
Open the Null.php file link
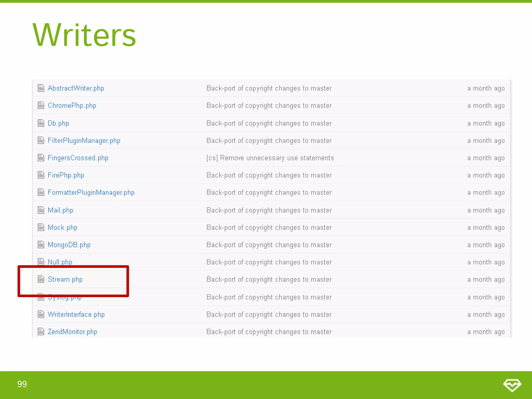(x=60, y=262)
